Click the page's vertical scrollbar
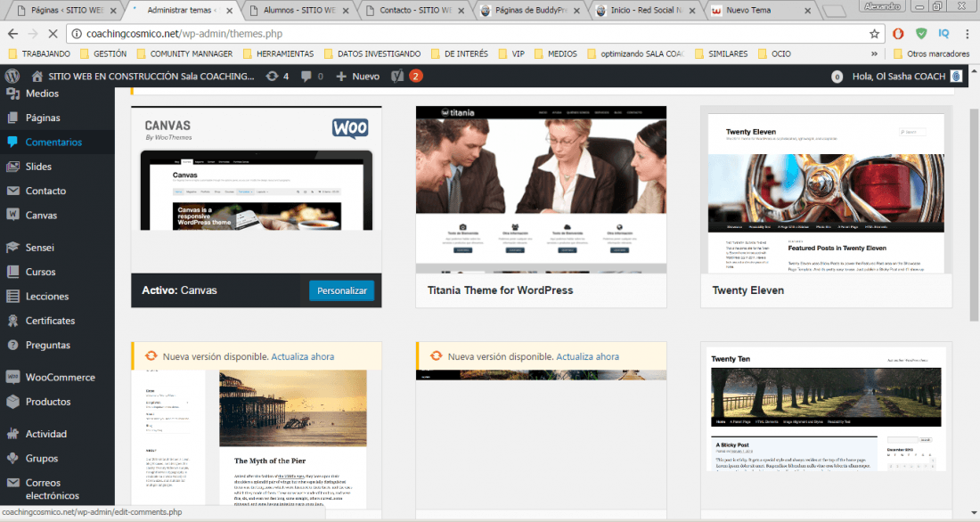980x522 pixels. (x=974, y=216)
